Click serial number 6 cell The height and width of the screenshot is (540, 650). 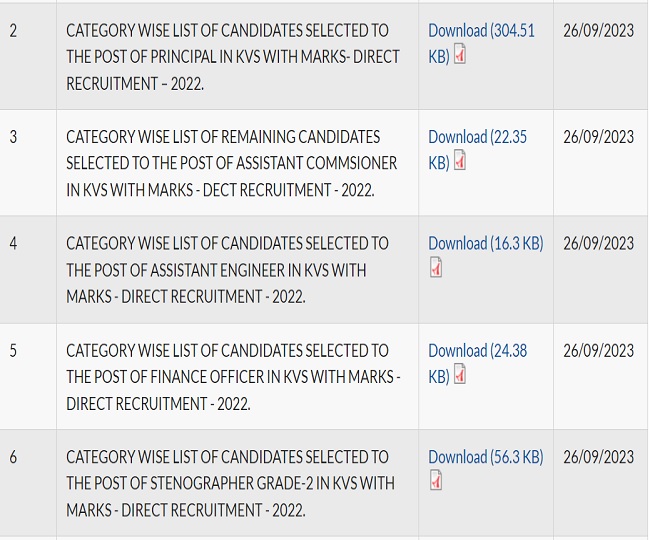click(13, 457)
